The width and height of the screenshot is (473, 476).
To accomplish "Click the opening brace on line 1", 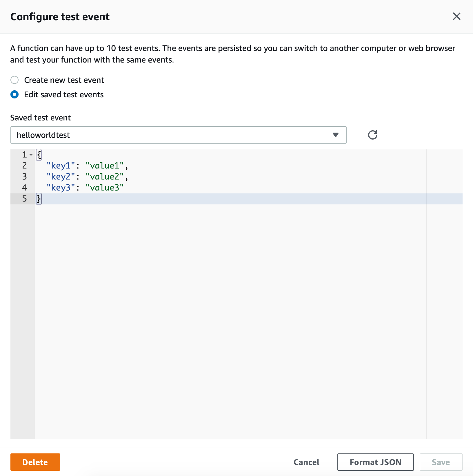I will (39, 155).
